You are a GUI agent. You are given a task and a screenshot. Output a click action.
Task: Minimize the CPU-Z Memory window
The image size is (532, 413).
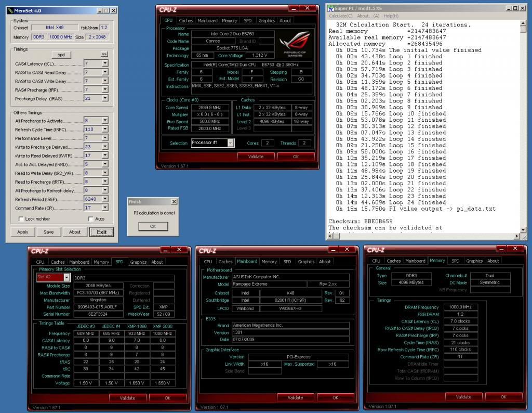click(501, 249)
